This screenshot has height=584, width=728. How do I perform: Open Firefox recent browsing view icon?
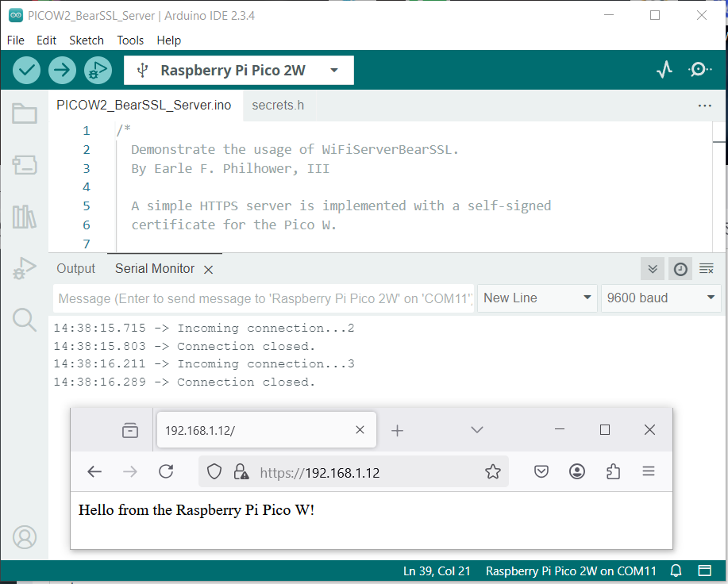click(130, 431)
